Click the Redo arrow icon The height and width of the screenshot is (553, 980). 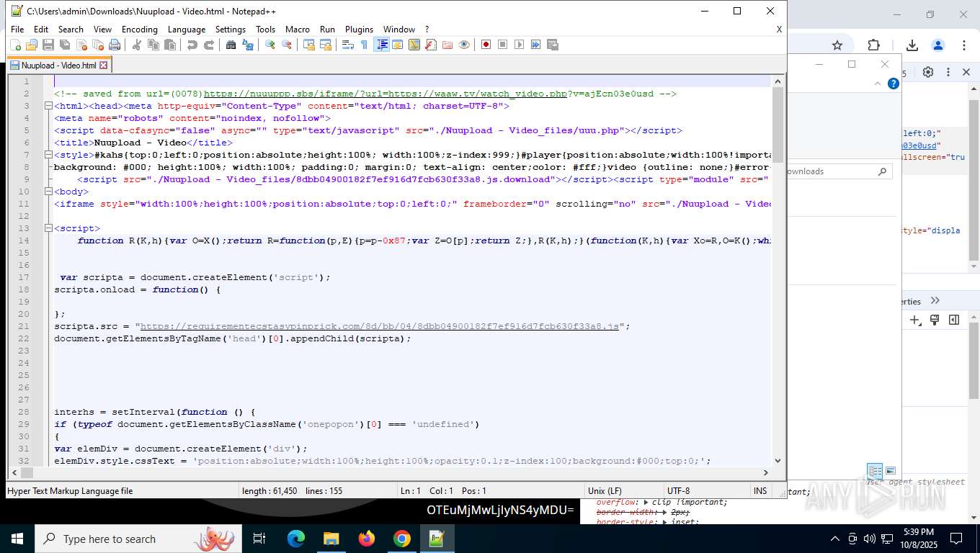pyautogui.click(x=209, y=45)
